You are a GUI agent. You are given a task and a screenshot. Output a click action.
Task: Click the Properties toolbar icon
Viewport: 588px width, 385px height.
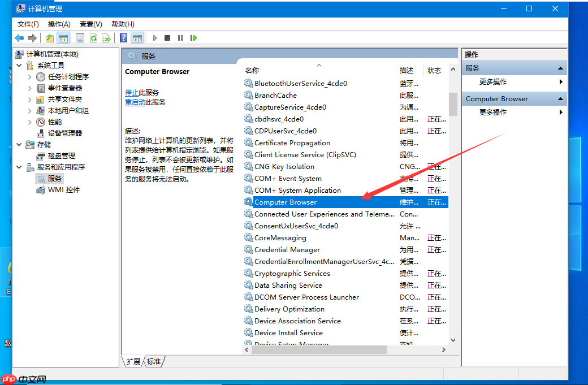point(80,38)
